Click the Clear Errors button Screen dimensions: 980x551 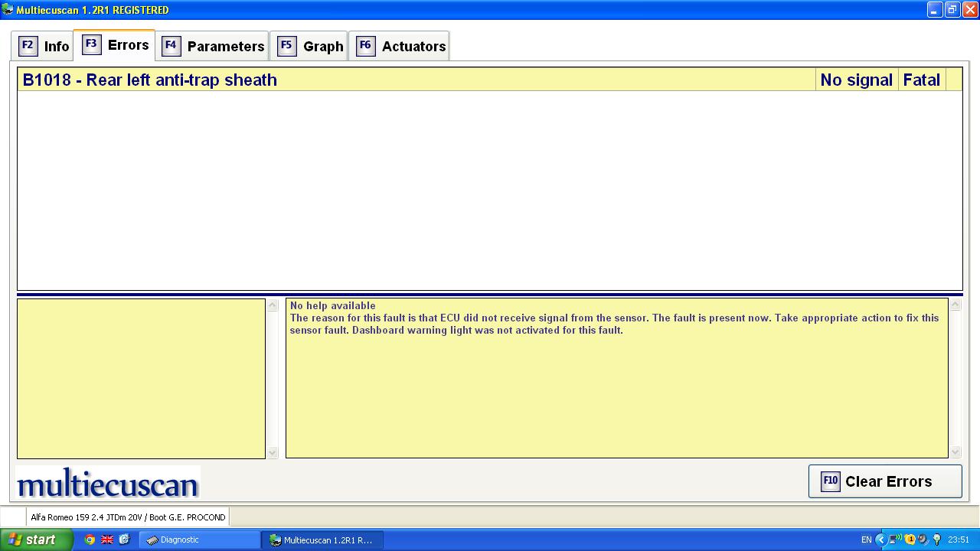[x=885, y=481]
